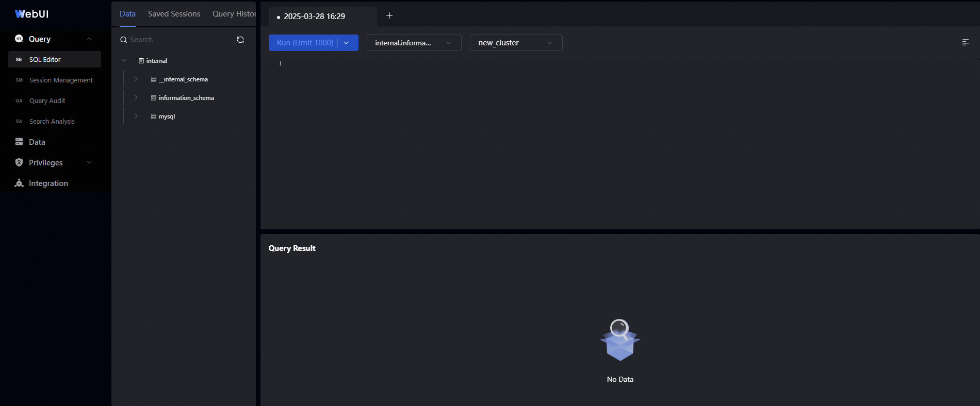Click the Query Result heading
The image size is (980, 406).
(x=292, y=248)
